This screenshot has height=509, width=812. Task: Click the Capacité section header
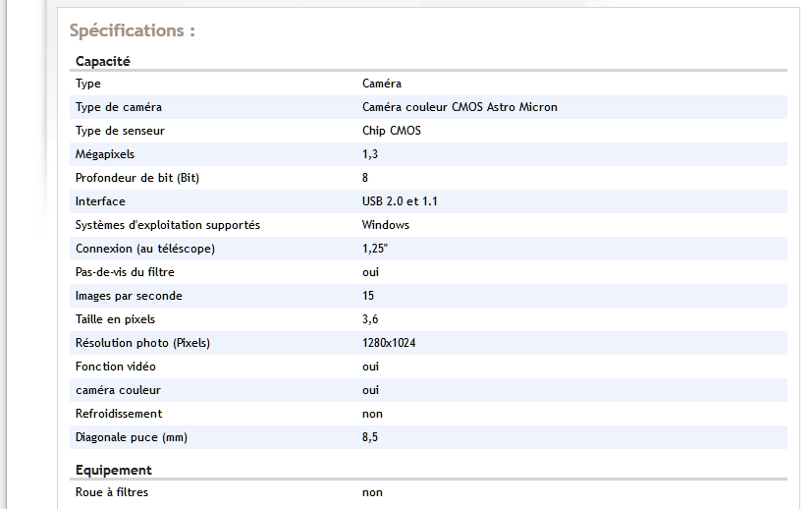(x=103, y=61)
